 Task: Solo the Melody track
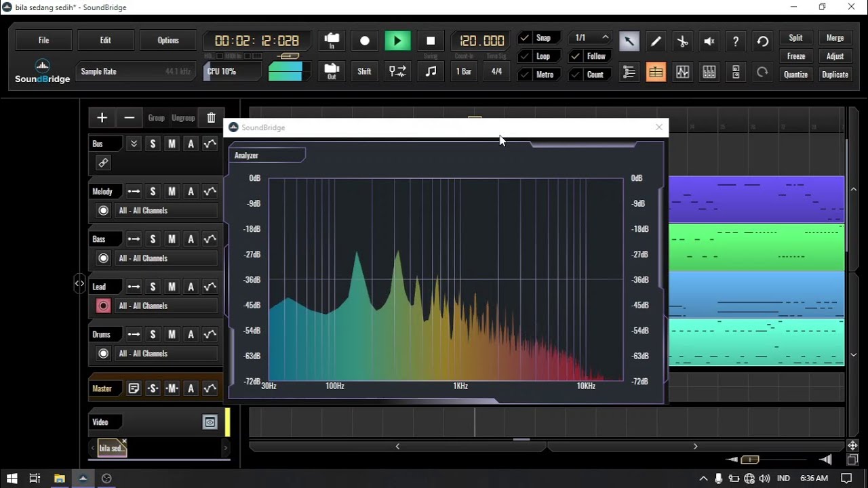tap(153, 192)
